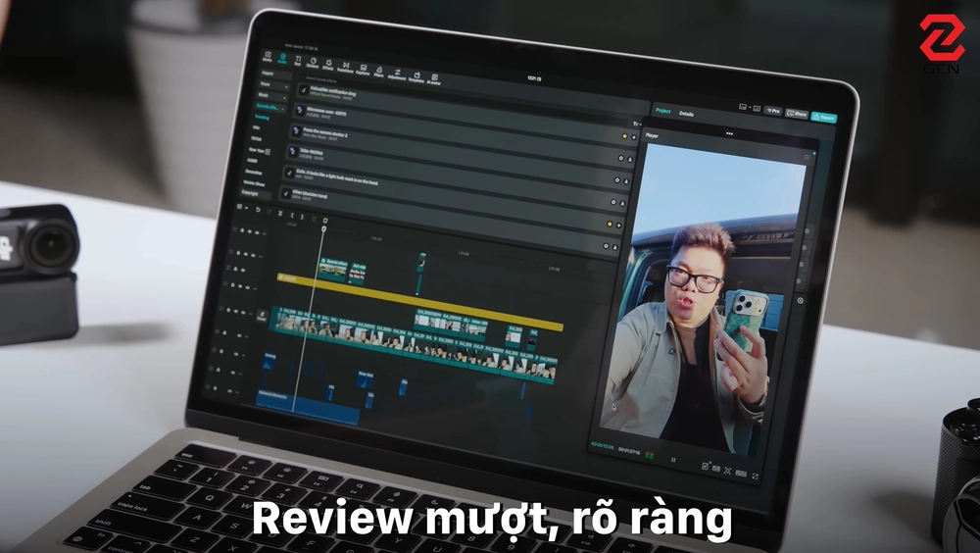
Task: Click the timeline playhead marker
Action: pos(323,229)
